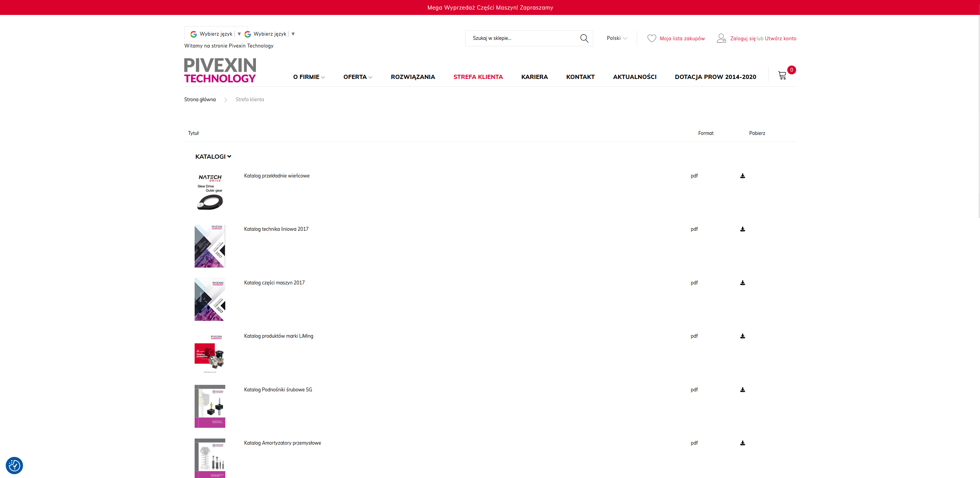Screen dimensions: 980x478
Task: Go to Strona główna breadcrumb
Action: tap(200, 100)
